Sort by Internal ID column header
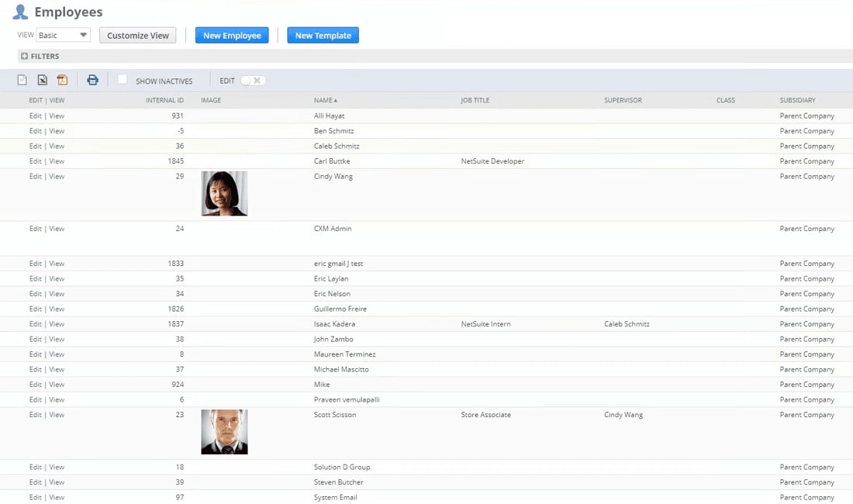853x504 pixels. pos(164,100)
